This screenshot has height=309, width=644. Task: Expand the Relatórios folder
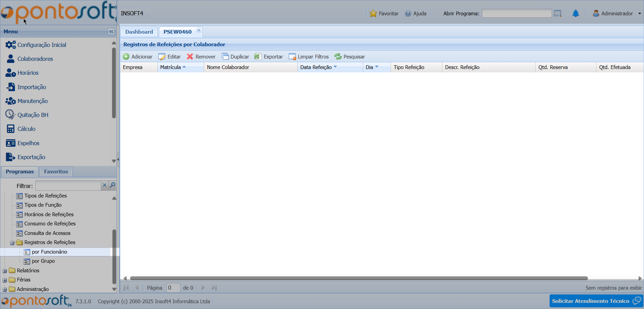coord(5,271)
